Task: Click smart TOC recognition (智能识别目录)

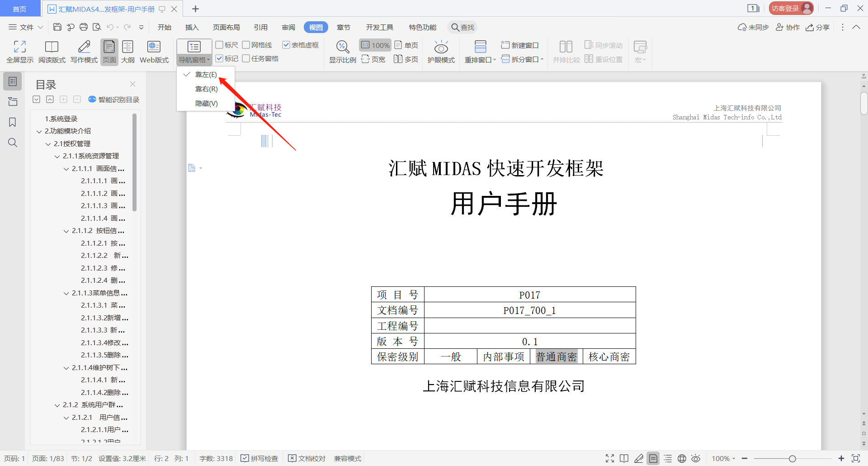Action: (x=114, y=100)
